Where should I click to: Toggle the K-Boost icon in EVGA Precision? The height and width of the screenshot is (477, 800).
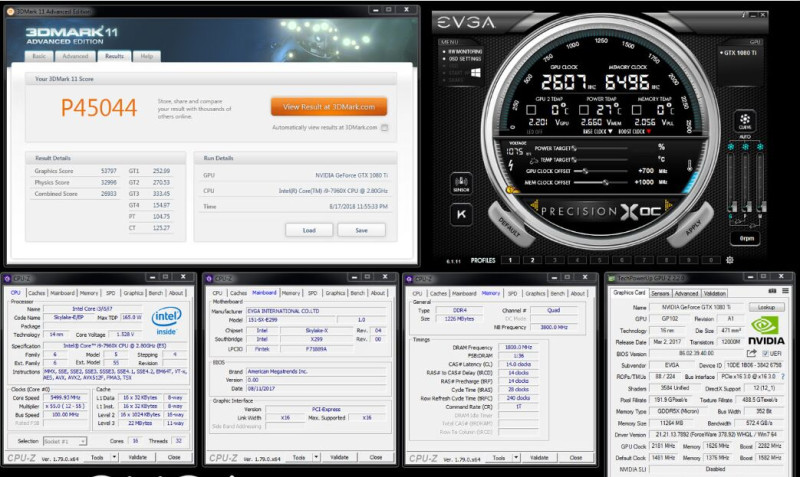461,214
